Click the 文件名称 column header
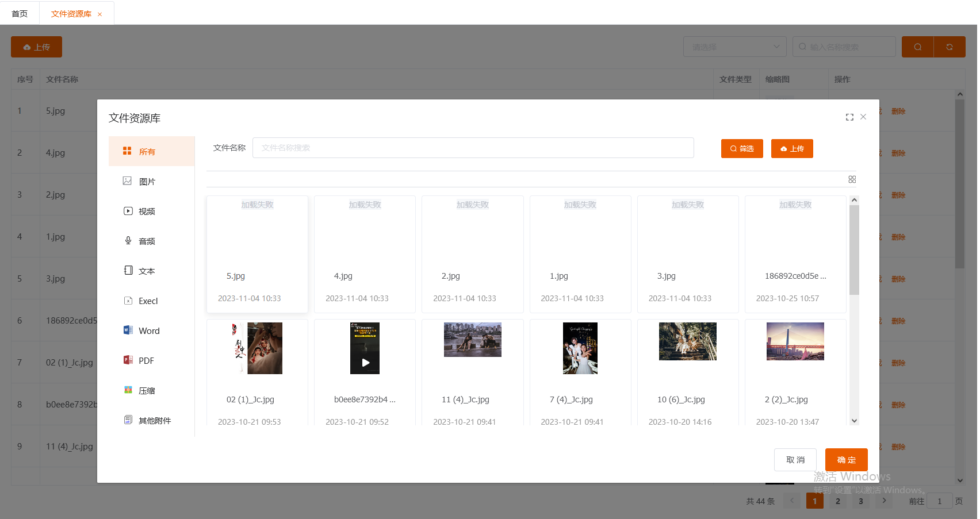980x519 pixels. click(62, 79)
